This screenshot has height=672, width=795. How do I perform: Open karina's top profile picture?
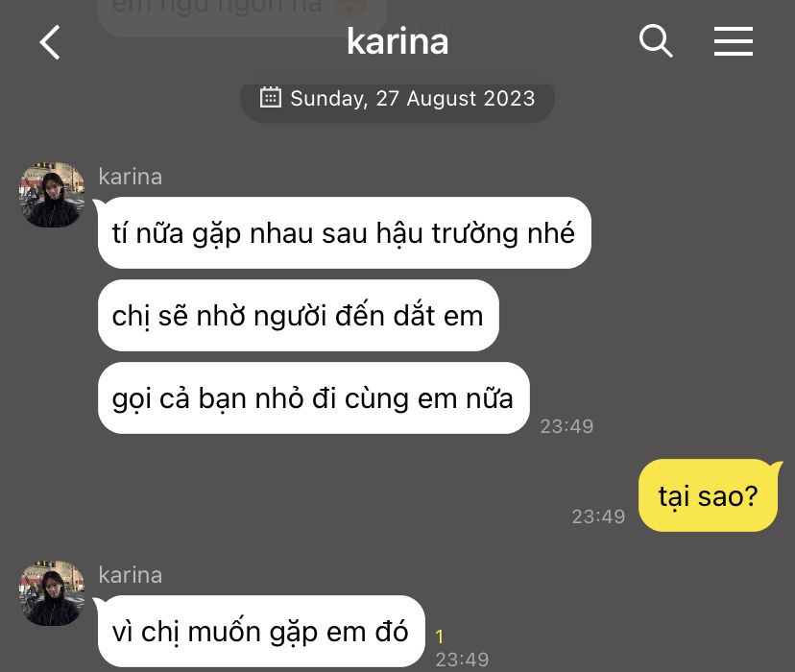52,195
